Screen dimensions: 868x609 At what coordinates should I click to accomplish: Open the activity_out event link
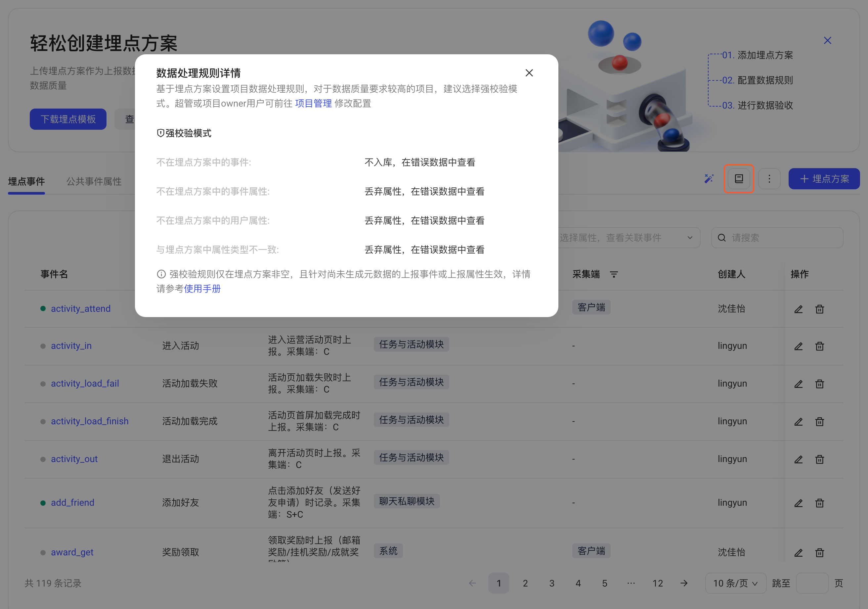click(x=74, y=459)
